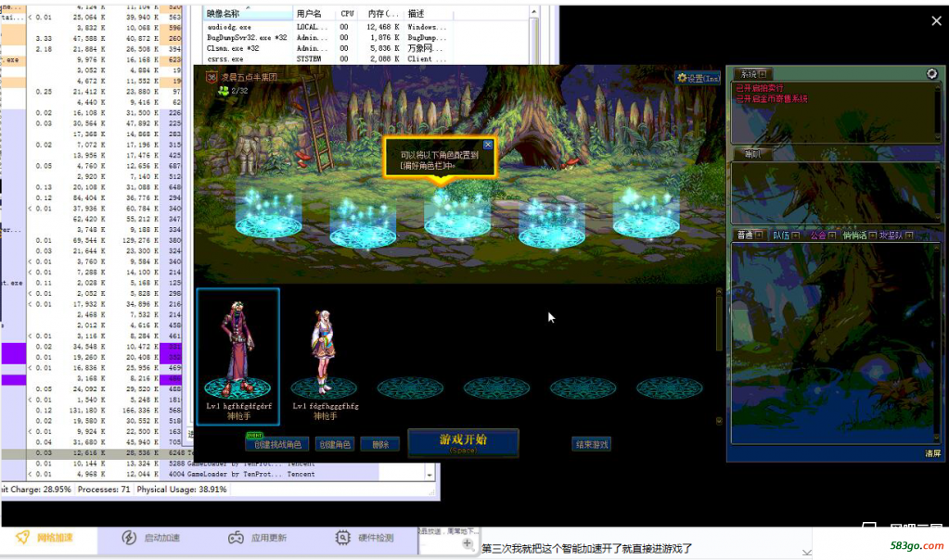Click the guild emblem icon by 凌晨五点半集团
Screen dimensions: 949x560
[x=212, y=77]
